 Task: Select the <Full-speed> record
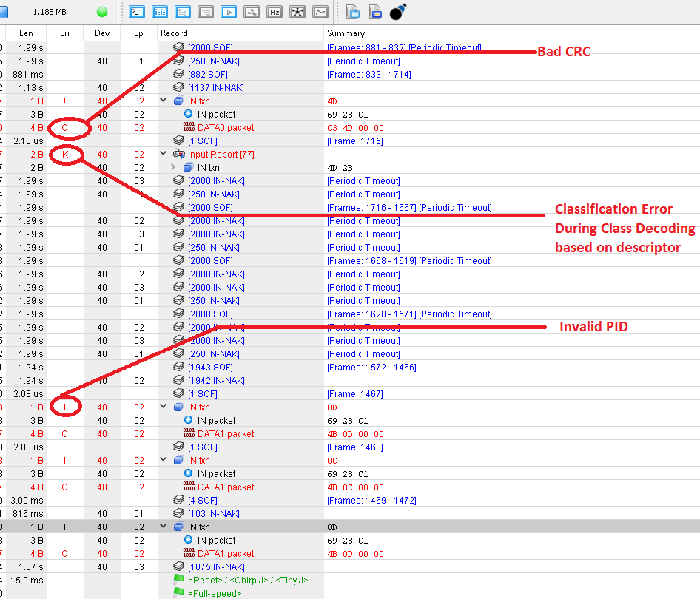click(215, 593)
